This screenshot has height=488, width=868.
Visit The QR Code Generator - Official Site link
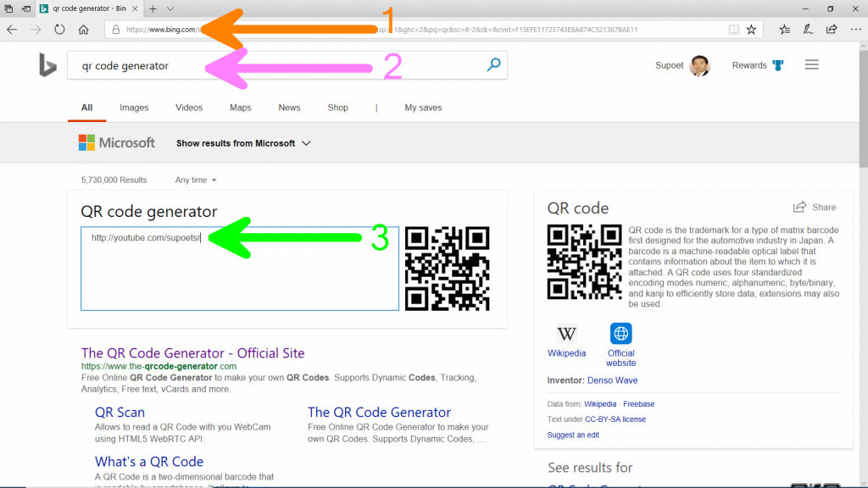pos(192,352)
